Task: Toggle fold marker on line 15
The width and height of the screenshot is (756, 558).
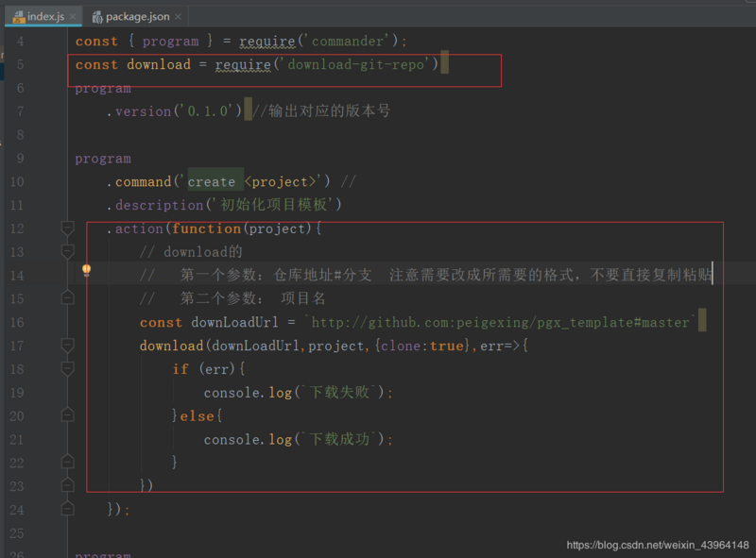Action: tap(67, 297)
